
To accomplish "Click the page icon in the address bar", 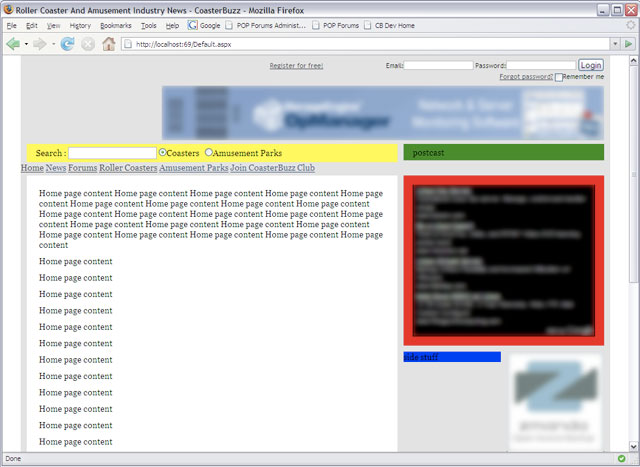I will pos(128,44).
